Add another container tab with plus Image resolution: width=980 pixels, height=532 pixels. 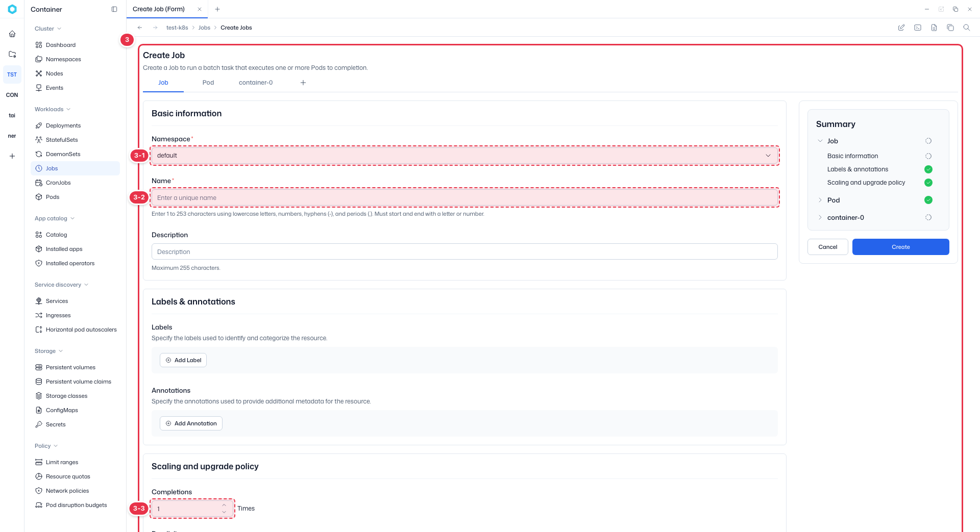303,83
